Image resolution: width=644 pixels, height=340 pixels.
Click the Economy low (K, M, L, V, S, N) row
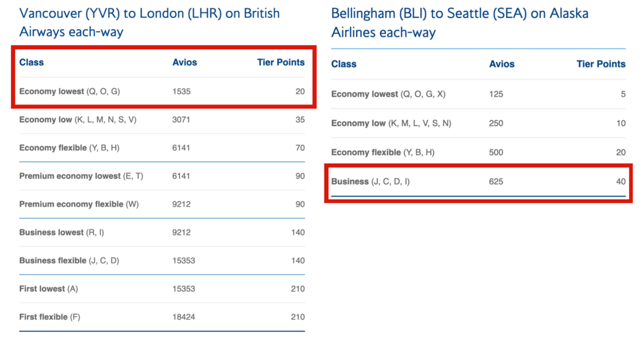pos(478,123)
